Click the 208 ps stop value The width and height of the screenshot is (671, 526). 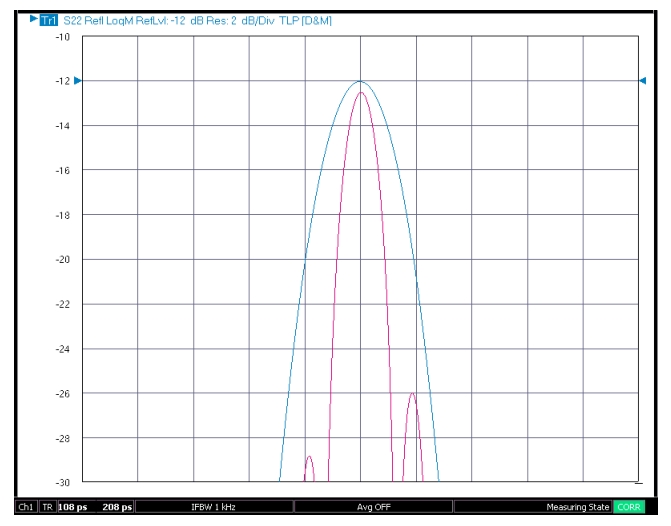[117, 507]
